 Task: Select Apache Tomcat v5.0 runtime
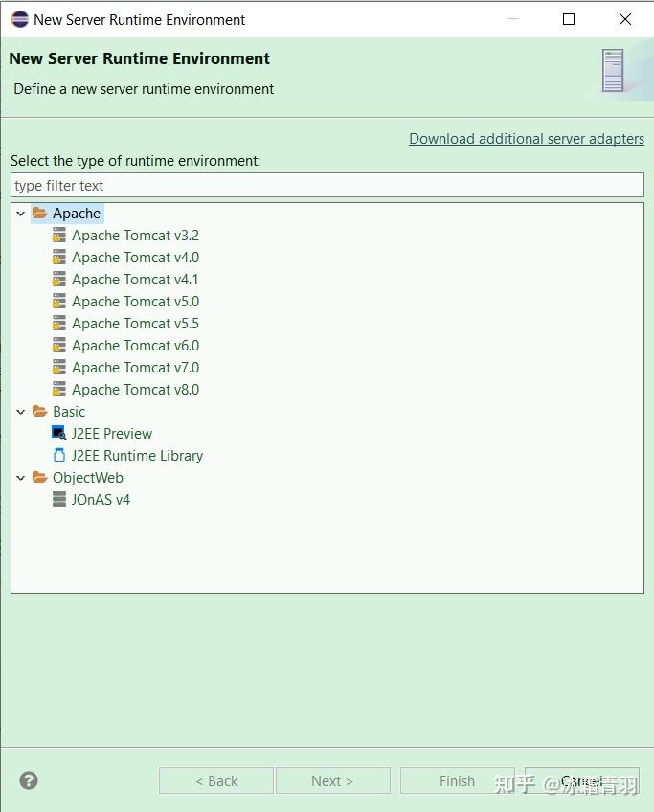pos(135,301)
